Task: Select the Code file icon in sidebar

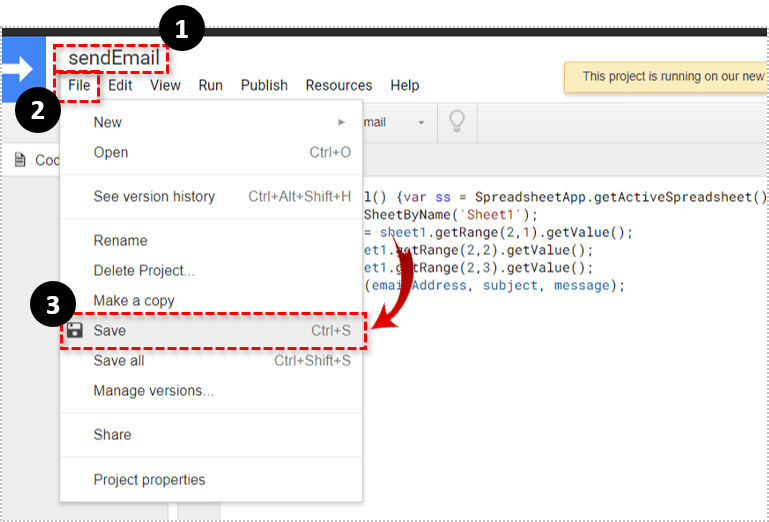Action: click(x=21, y=160)
